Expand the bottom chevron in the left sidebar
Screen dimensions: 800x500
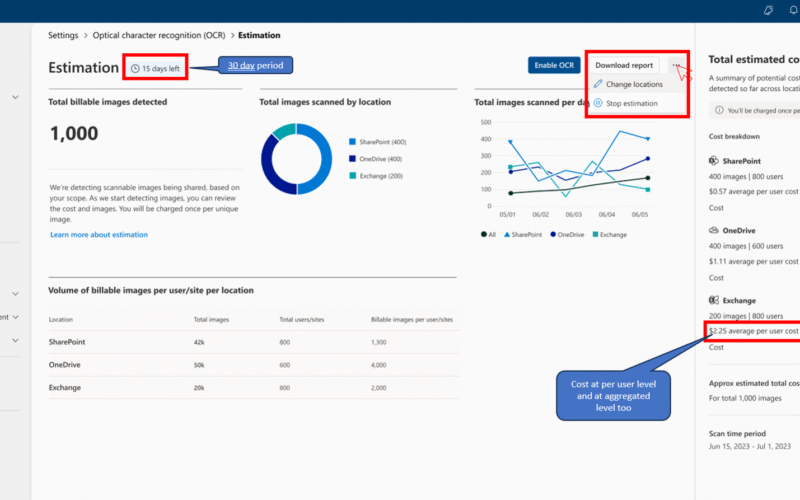[15, 340]
